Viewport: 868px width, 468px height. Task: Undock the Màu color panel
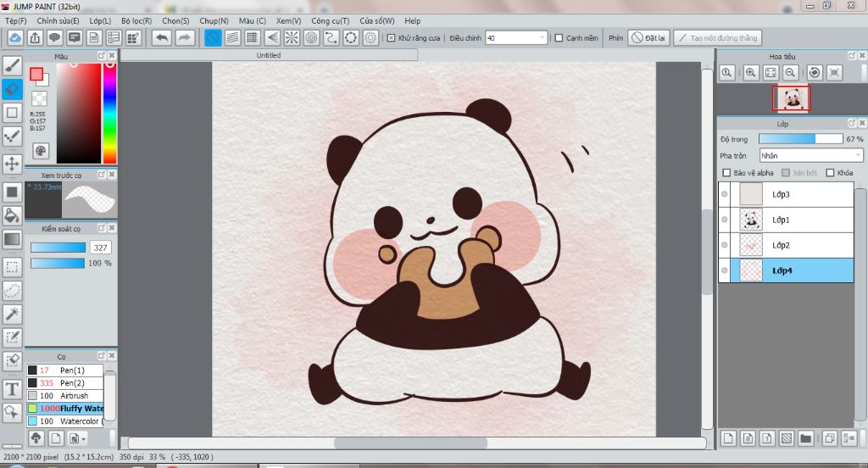102,56
